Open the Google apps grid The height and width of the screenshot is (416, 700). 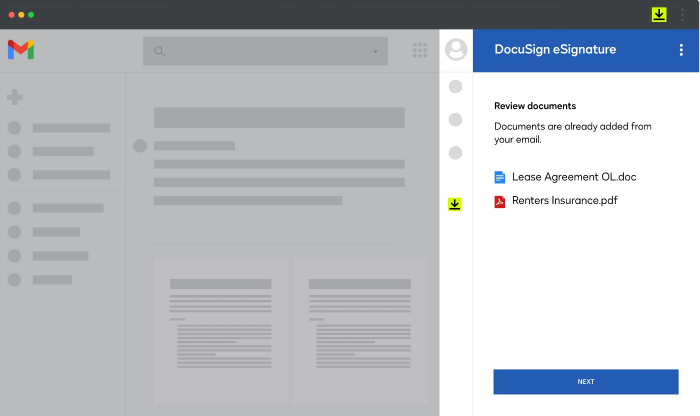coord(420,50)
